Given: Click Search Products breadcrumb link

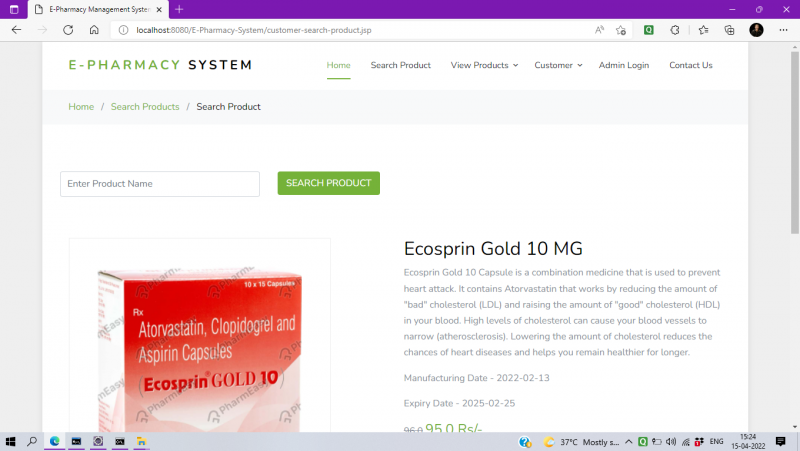Looking at the screenshot, I should 145,107.
